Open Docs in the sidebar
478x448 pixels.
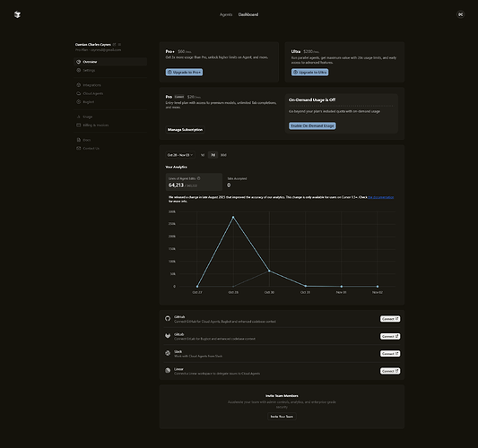click(110, 140)
